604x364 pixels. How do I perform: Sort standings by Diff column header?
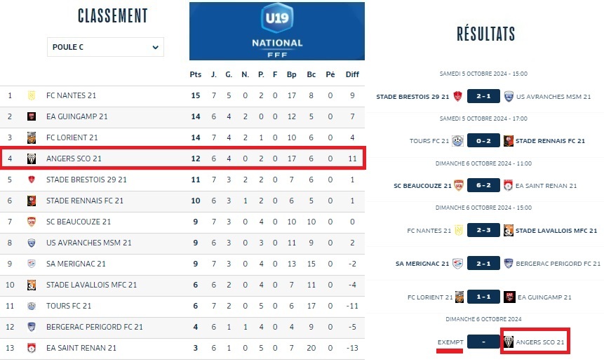(x=352, y=74)
